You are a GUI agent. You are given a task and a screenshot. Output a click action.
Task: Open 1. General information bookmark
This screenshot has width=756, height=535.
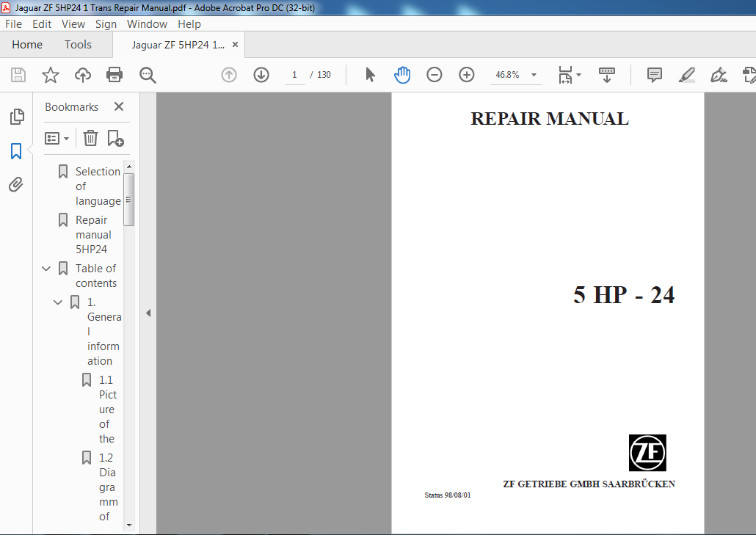pyautogui.click(x=103, y=332)
